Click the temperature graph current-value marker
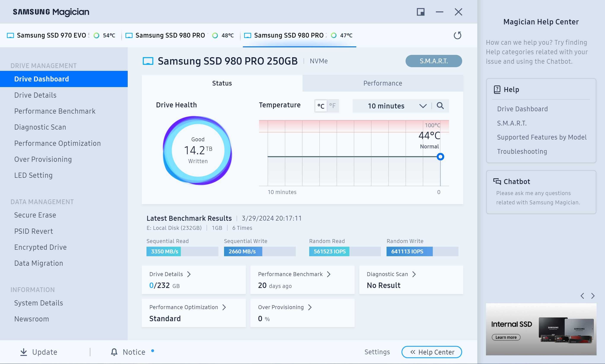The width and height of the screenshot is (605, 364). 440,157
